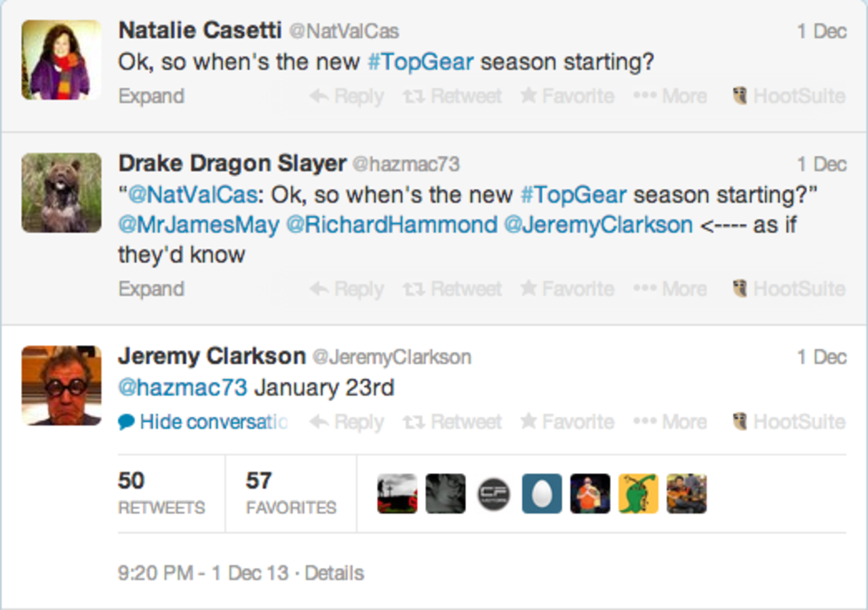
Task: Expand Natalie Casetti's tweet
Action: click(x=151, y=96)
